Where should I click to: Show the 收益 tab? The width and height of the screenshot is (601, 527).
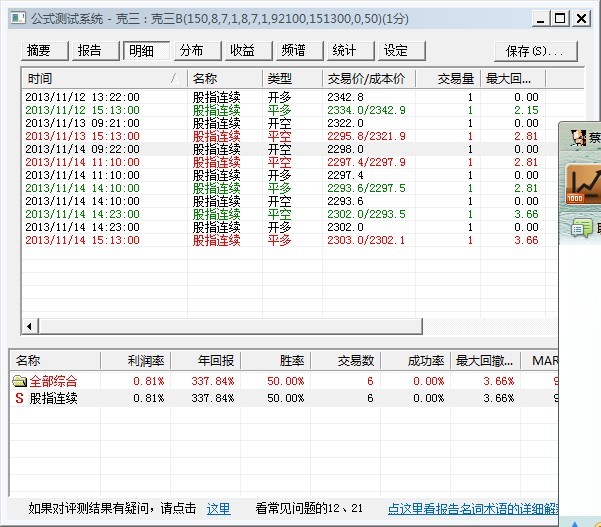pos(242,51)
